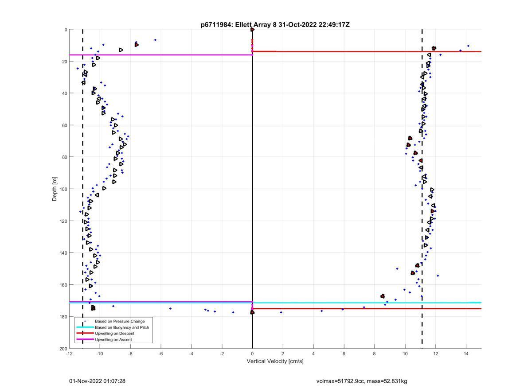Image resolution: width=532 pixels, height=392 pixels.
Task: Click the lower red descent line near 175 m
Action: point(367,309)
